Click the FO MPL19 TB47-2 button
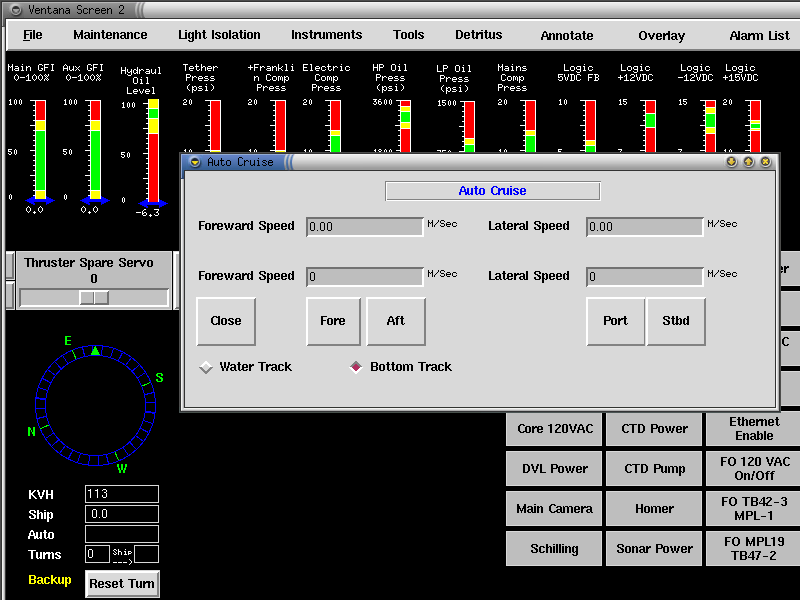The width and height of the screenshot is (800, 600). (754, 549)
